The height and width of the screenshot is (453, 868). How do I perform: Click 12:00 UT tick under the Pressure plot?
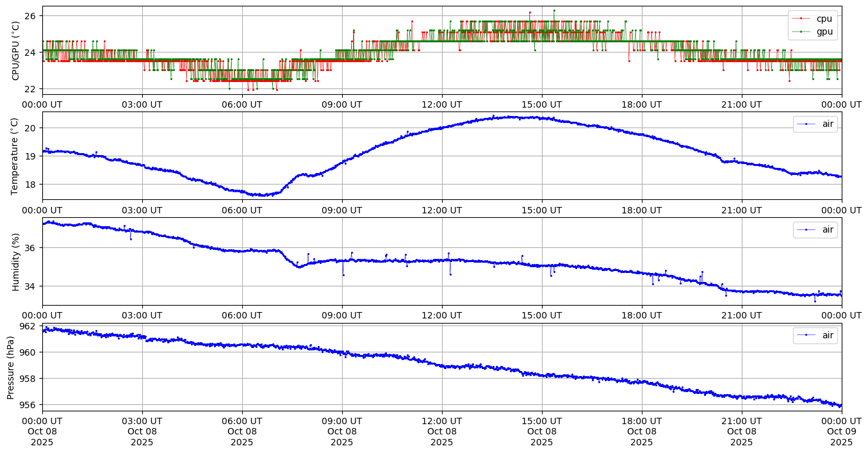coord(441,421)
